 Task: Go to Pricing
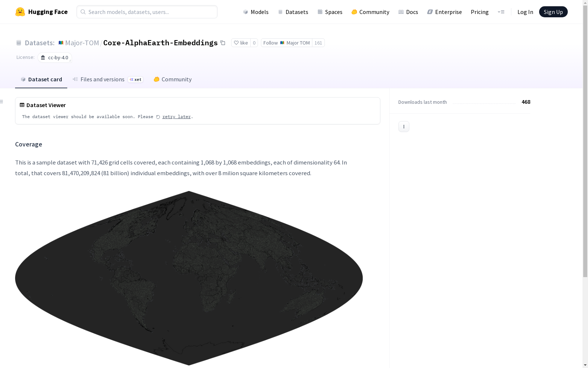pos(480,12)
